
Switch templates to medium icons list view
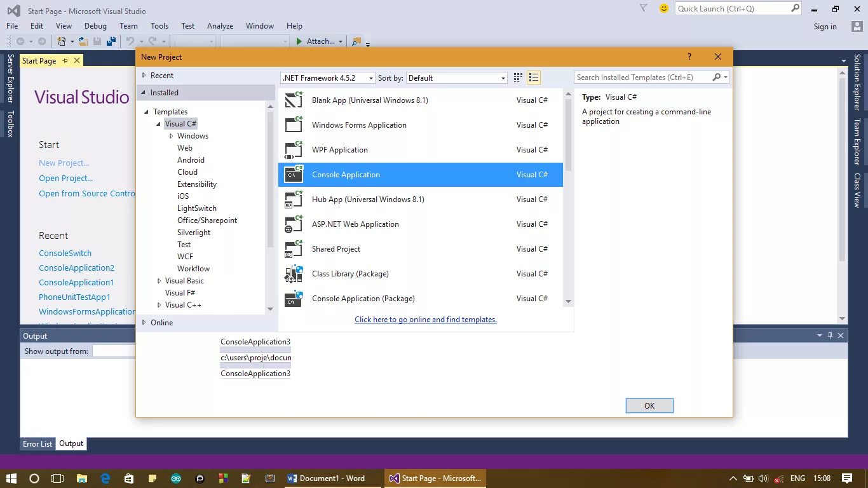click(x=534, y=78)
